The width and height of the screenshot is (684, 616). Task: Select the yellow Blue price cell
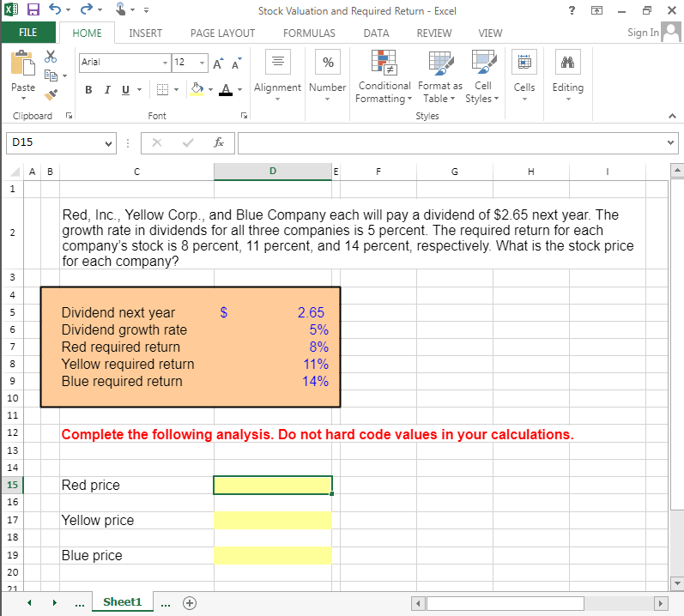[273, 555]
